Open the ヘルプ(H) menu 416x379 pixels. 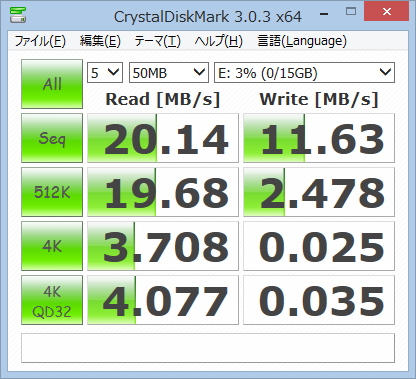(219, 41)
